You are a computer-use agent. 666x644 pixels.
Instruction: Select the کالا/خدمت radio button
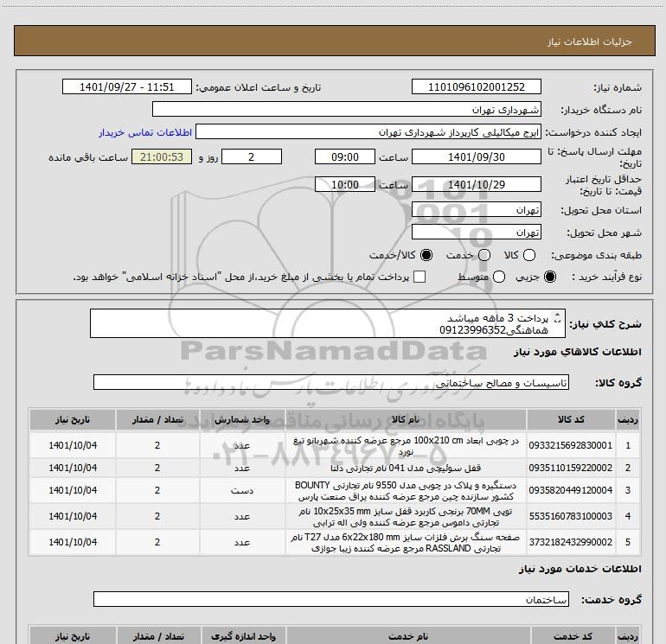[x=426, y=255]
